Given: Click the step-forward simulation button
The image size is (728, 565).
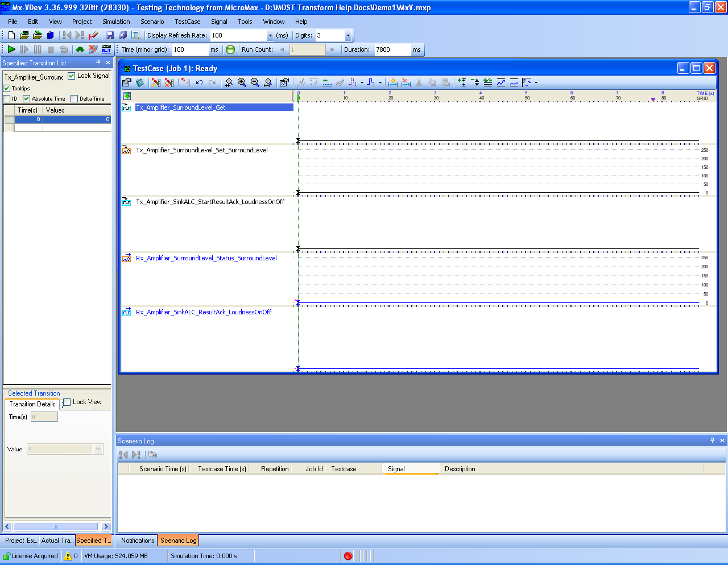Looking at the screenshot, I should (x=24, y=49).
